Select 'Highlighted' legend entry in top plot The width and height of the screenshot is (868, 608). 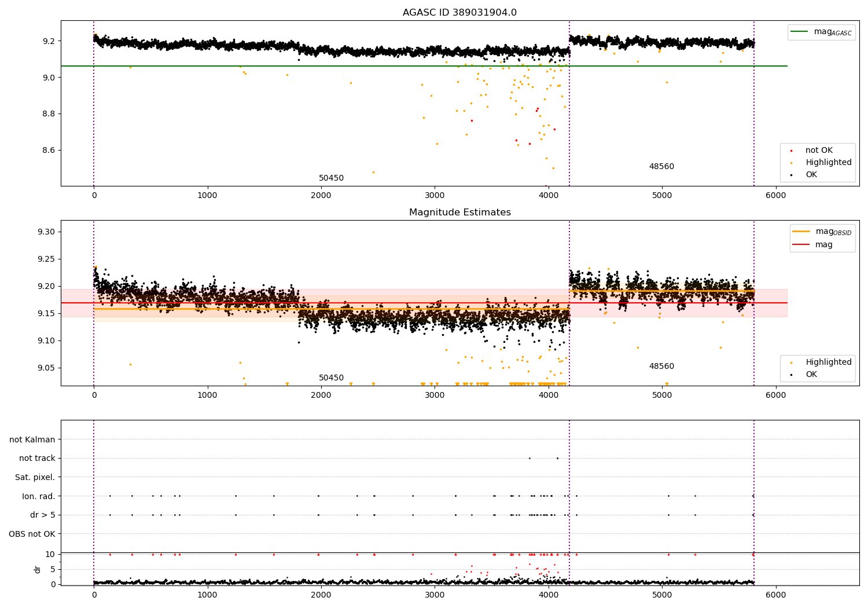click(829, 163)
